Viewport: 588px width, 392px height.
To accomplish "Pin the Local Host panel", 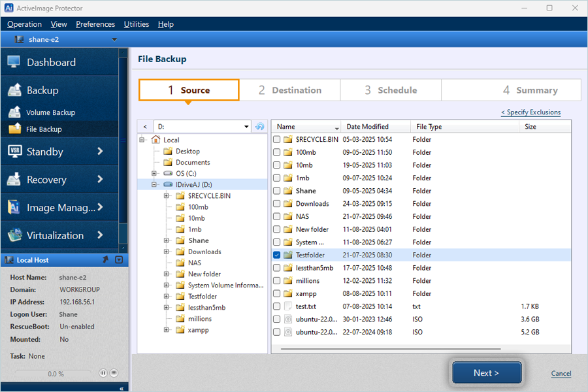I will pos(105,259).
